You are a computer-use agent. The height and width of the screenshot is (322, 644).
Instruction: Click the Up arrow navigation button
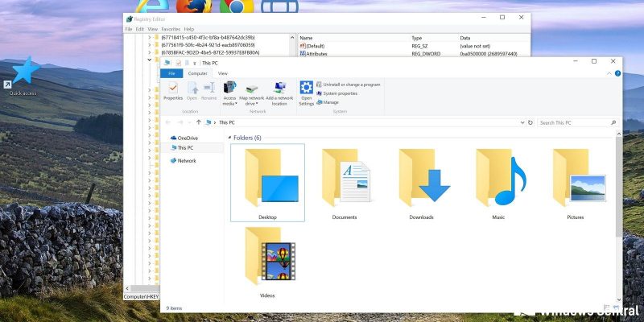[x=198, y=122]
